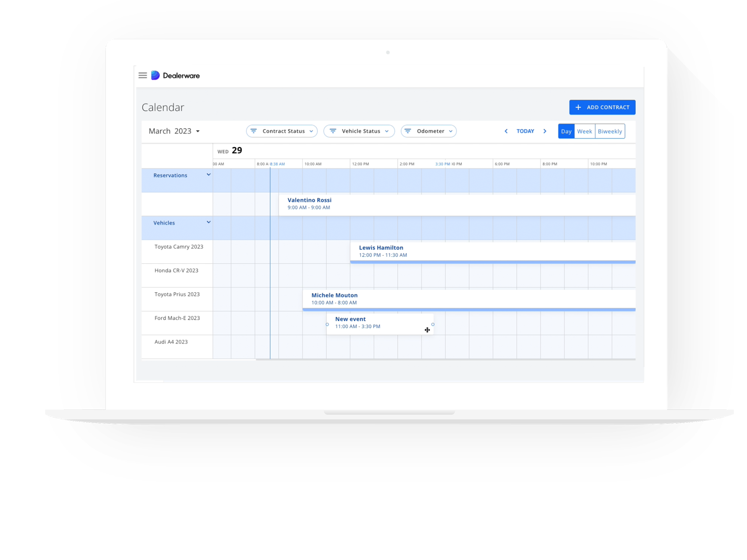Screen dimensions: 747x560
Task: Click the filter icon in Contract Status
Action: [254, 131]
